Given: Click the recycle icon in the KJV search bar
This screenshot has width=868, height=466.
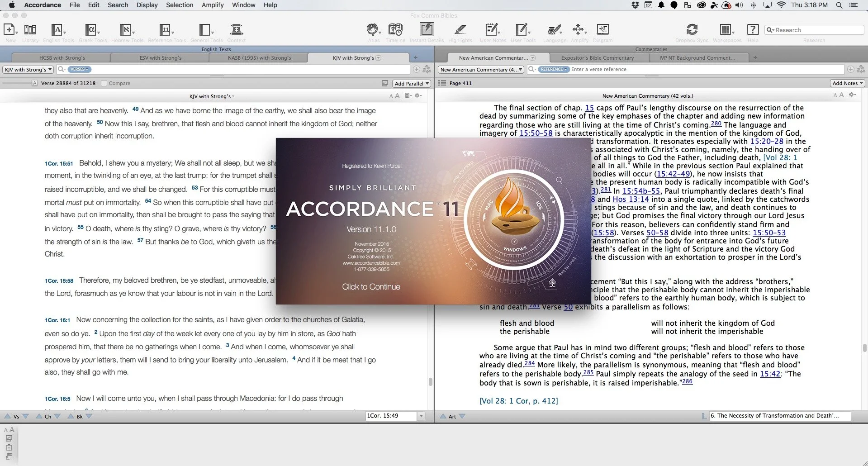Looking at the screenshot, I should 427,69.
